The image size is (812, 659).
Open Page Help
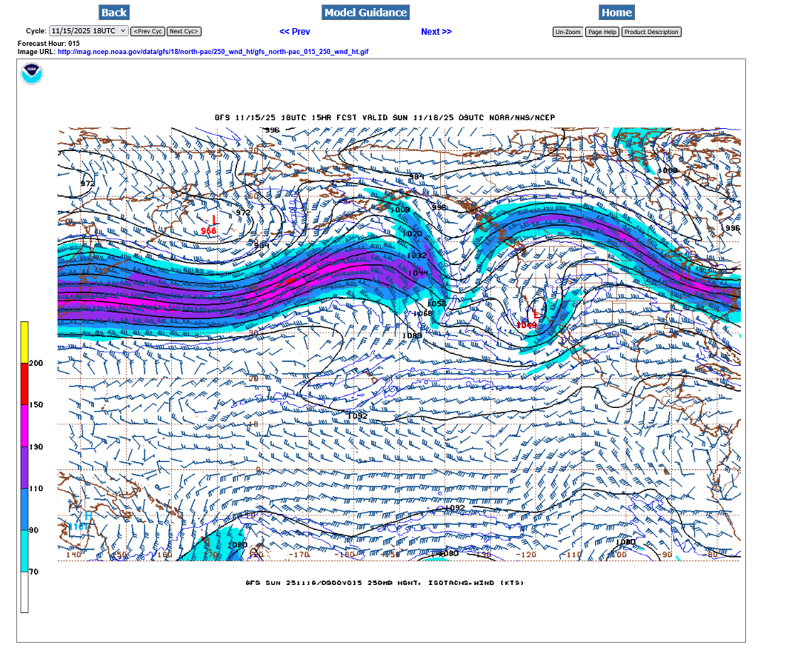(602, 32)
